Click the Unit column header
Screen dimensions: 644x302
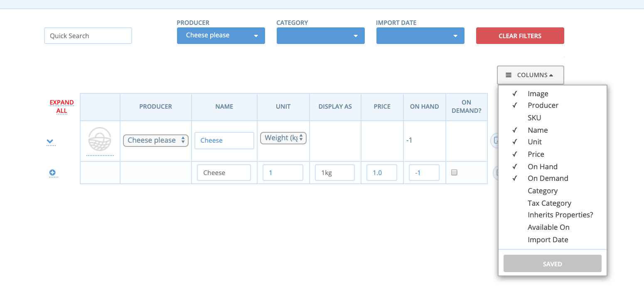283,107
